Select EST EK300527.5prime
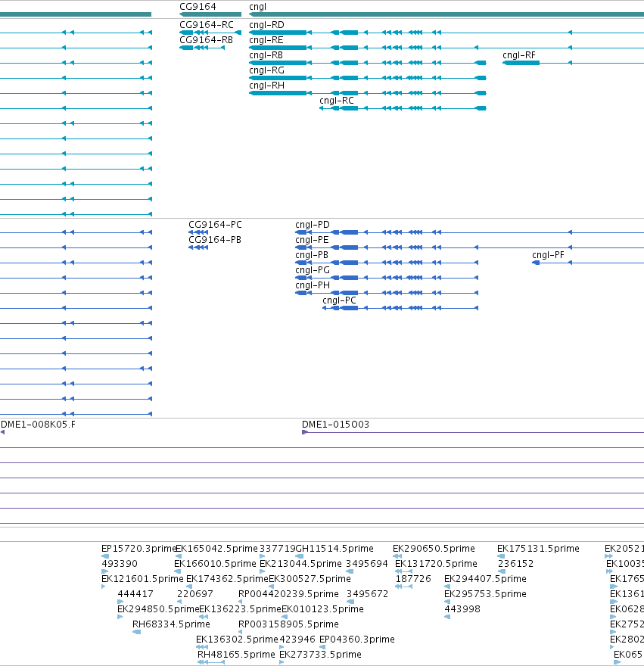 tap(310, 579)
